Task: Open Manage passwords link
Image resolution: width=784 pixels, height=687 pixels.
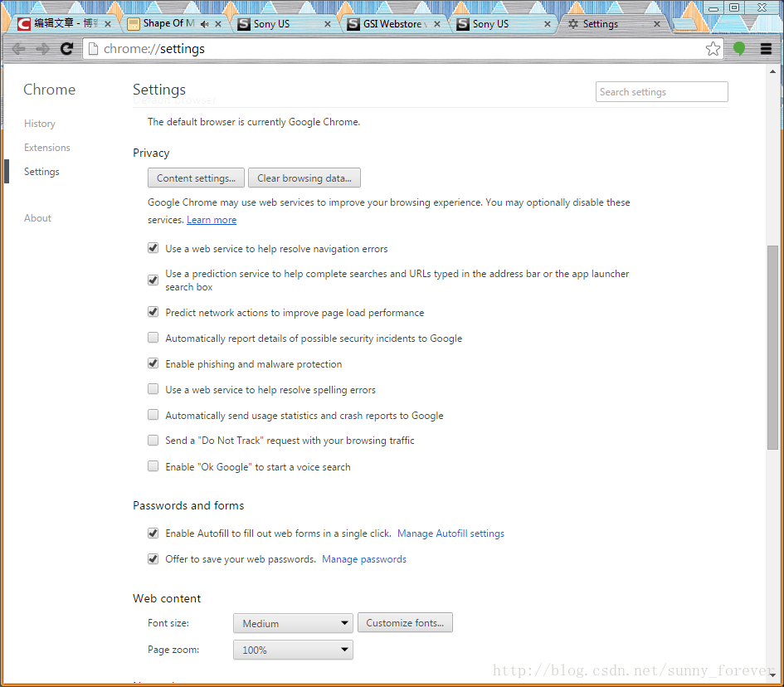Action: [x=364, y=559]
